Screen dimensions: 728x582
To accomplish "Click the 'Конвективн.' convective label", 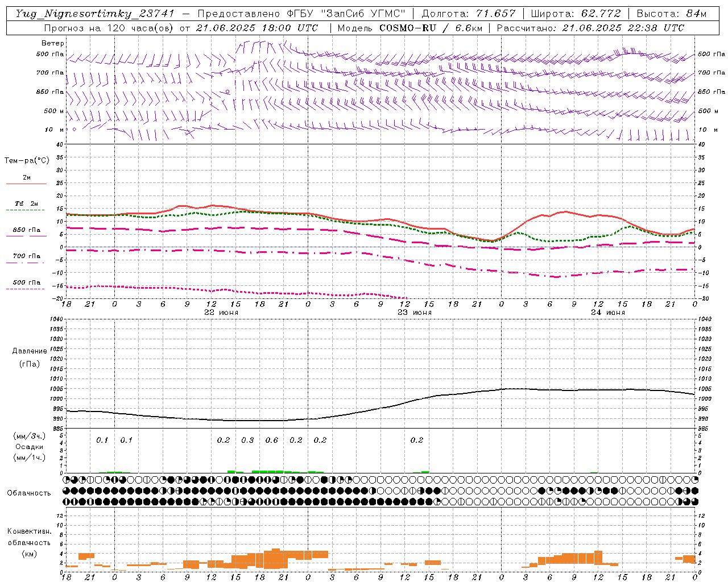I will (30, 531).
